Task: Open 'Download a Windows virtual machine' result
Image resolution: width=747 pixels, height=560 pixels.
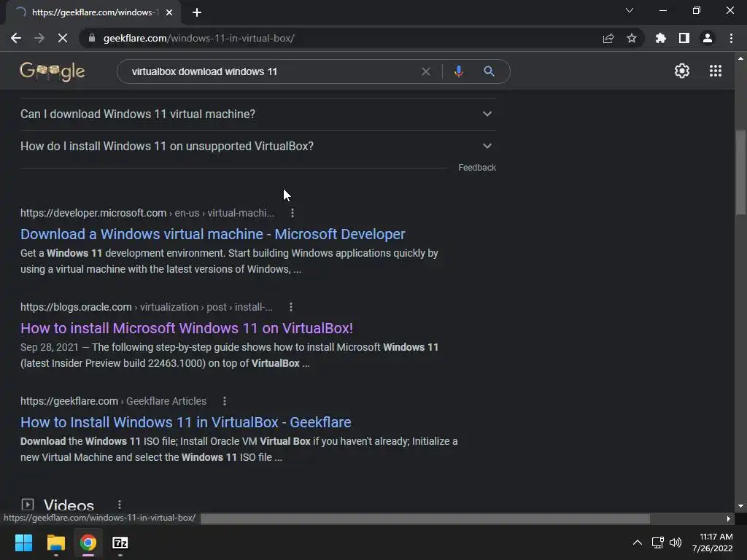Action: (x=212, y=234)
